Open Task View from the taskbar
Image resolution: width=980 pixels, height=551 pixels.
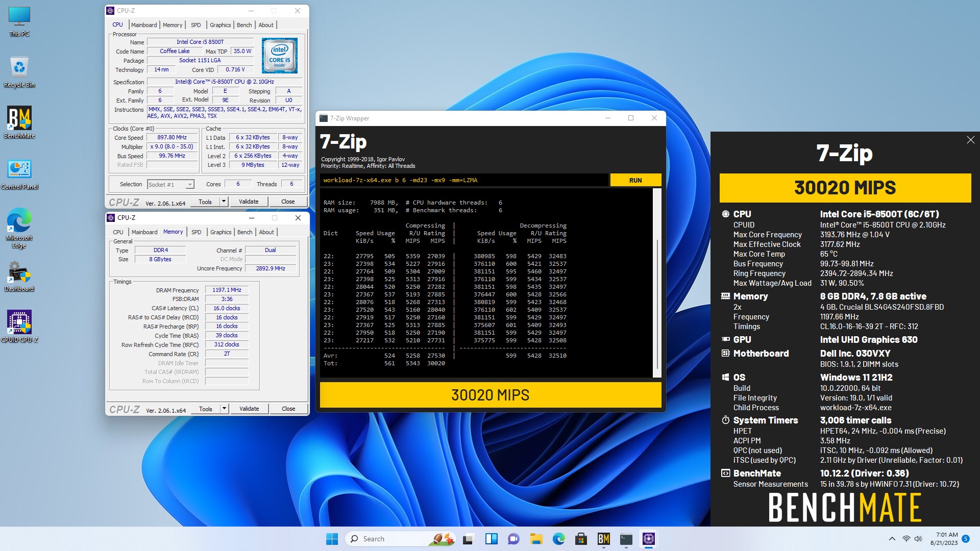coord(469,539)
